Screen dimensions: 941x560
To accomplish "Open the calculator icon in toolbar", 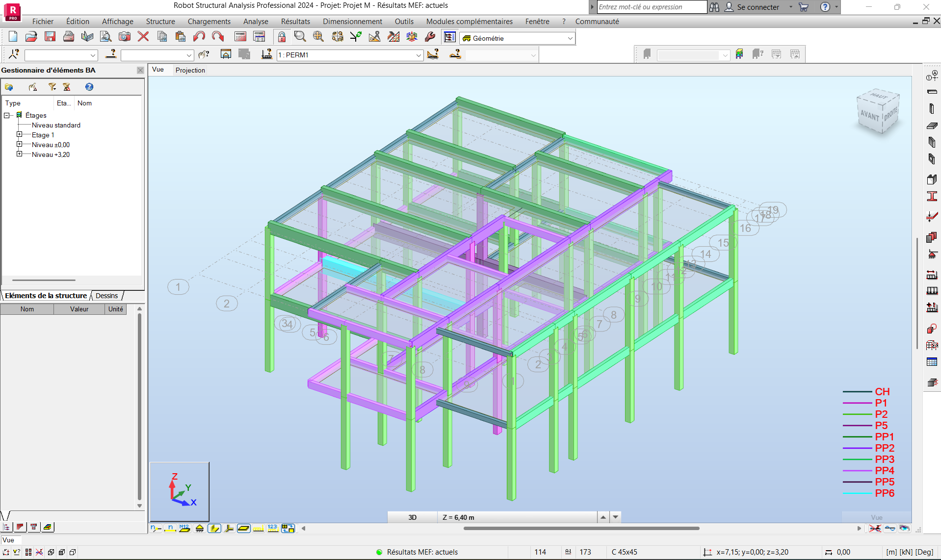I will point(240,37).
